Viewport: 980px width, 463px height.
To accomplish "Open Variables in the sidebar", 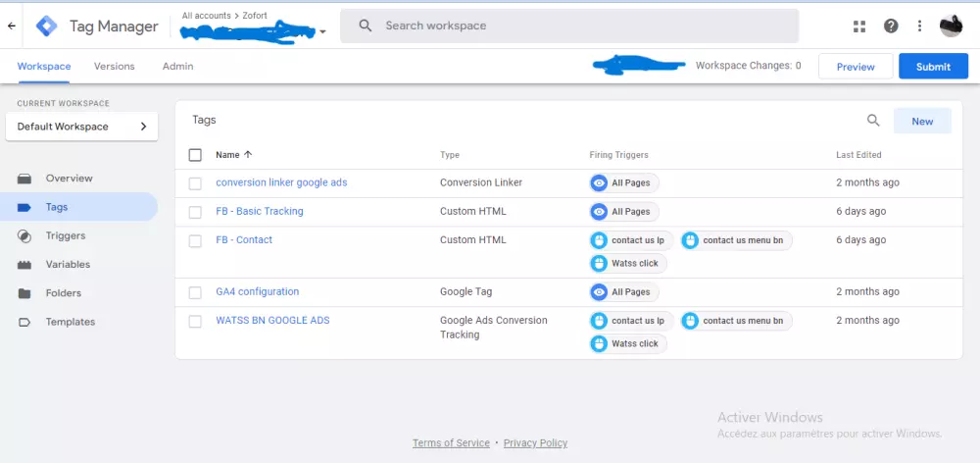I will 78,265.
